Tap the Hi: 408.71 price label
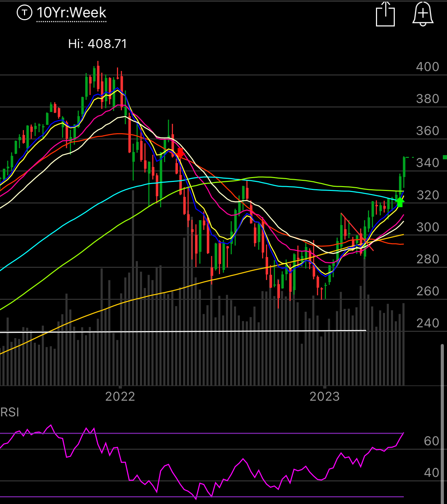 tap(97, 44)
